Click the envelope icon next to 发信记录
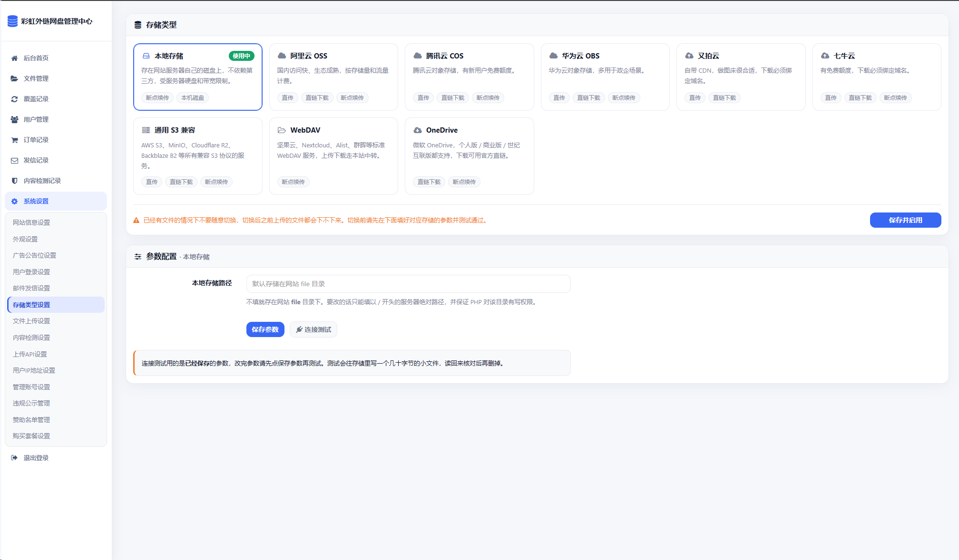 pos(15,160)
